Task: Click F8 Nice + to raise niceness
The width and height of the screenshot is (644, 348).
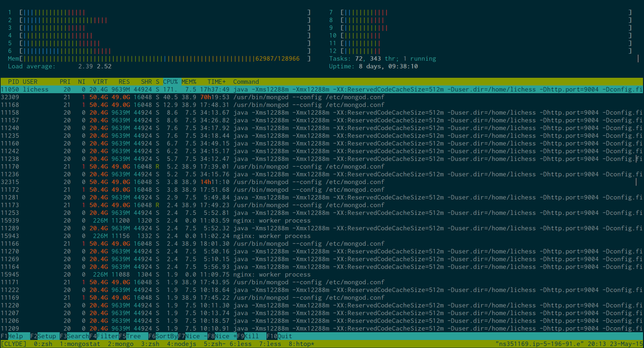Action: coord(223,336)
